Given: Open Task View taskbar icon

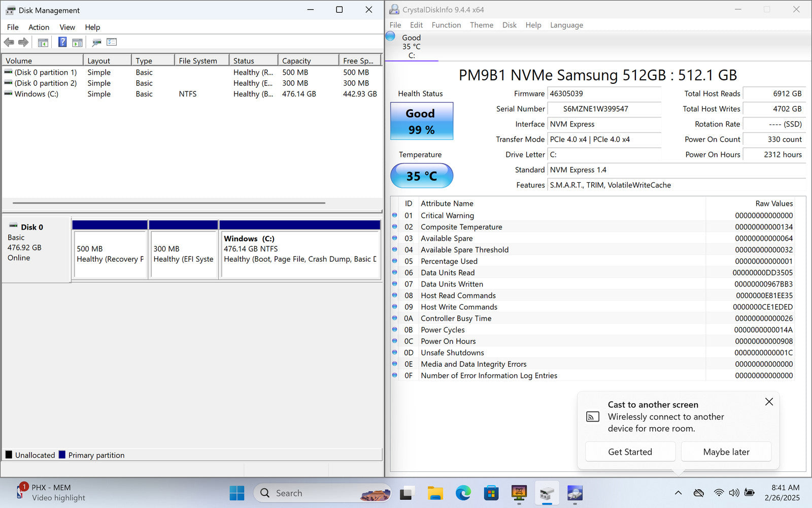Looking at the screenshot, I should click(406, 493).
